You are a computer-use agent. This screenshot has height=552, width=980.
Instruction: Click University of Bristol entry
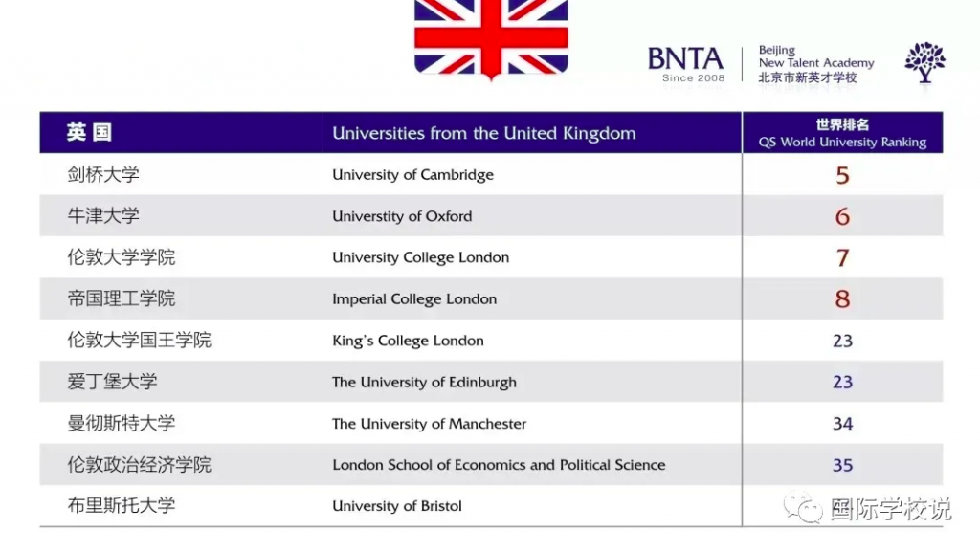pyautogui.click(x=397, y=506)
